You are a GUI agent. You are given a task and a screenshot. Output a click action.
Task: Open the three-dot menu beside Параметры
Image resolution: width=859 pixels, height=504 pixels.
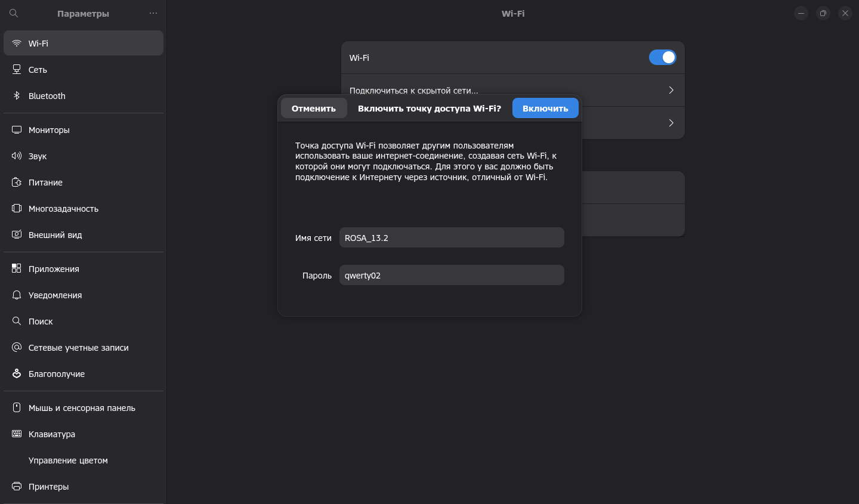pos(153,13)
